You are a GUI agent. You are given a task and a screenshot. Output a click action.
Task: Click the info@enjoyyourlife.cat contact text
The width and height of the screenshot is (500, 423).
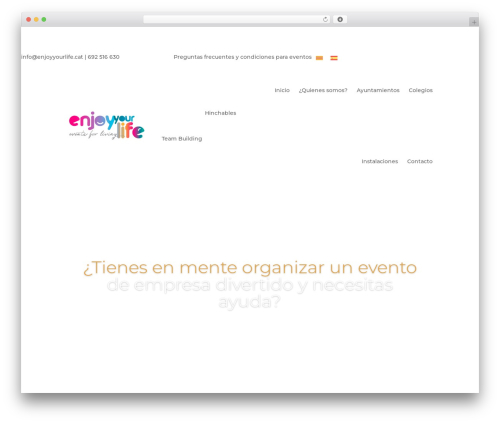click(52, 57)
